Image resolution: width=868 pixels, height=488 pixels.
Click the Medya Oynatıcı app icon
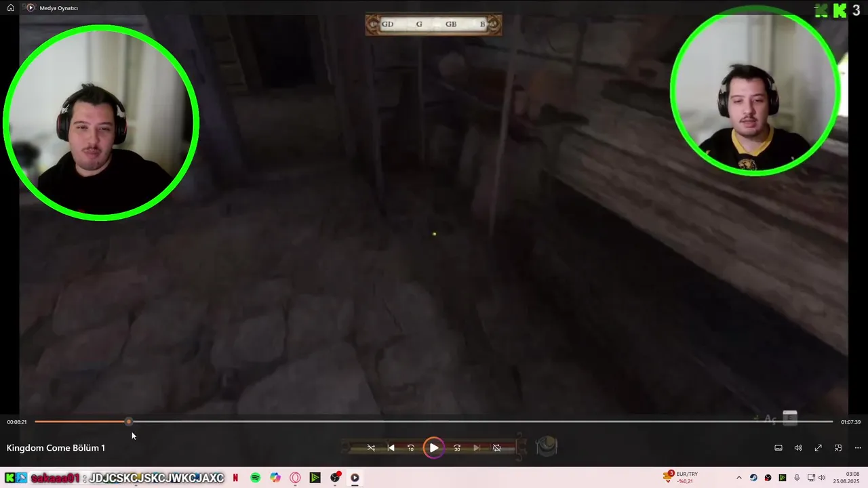[31, 7]
